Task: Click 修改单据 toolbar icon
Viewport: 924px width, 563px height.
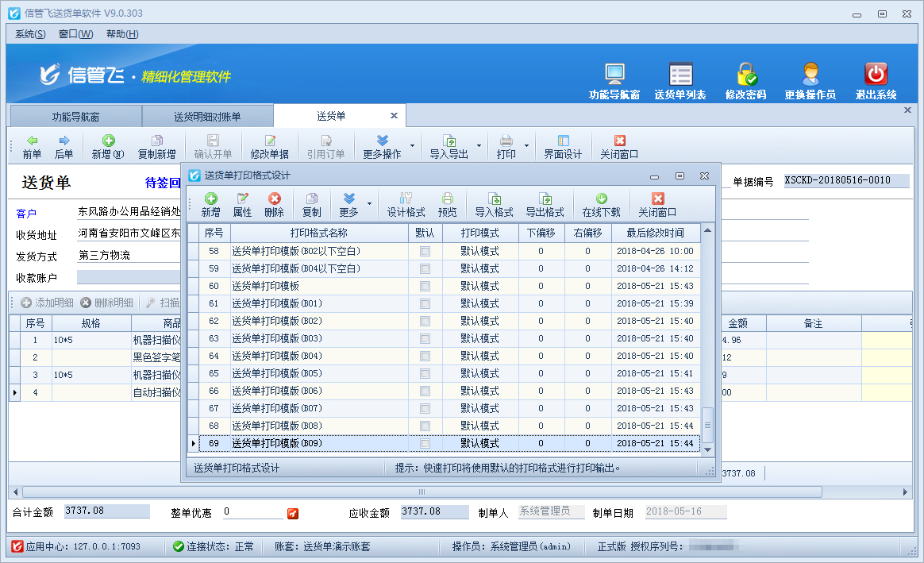Action: (269, 146)
